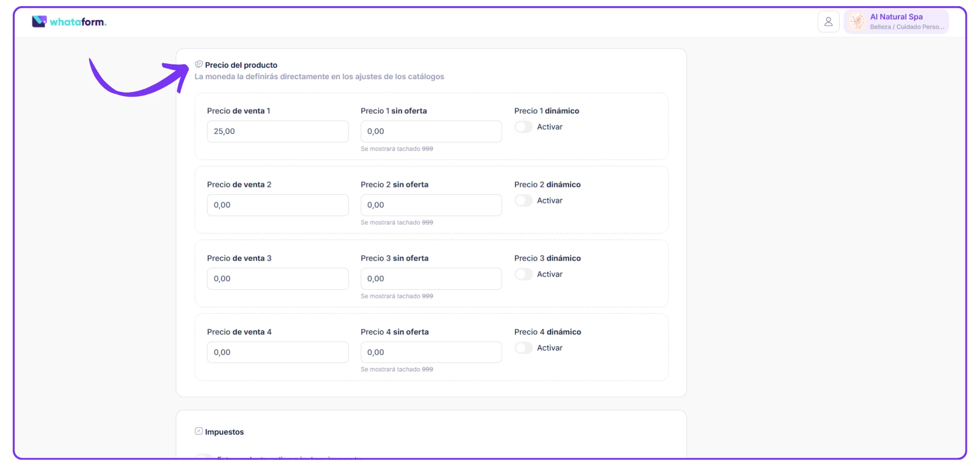Click the whataform brand name text
Image resolution: width=980 pixels, height=466 pixels.
coord(78,22)
